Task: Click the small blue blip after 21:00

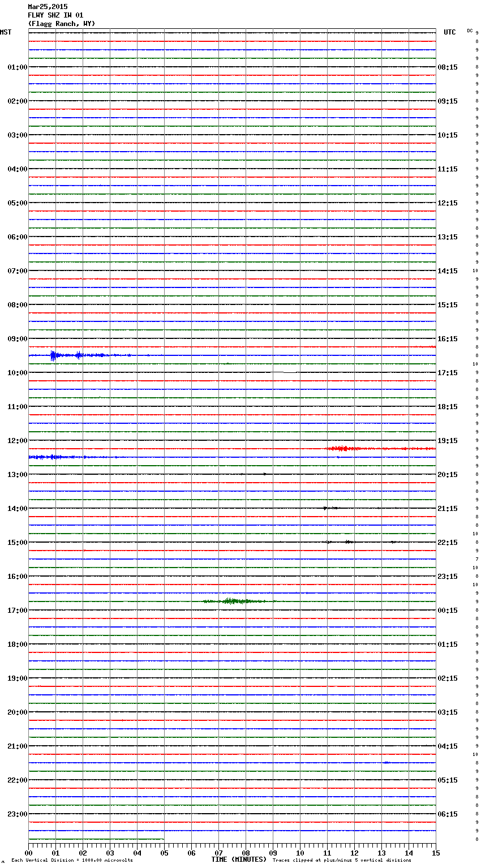Action: pos(386,762)
